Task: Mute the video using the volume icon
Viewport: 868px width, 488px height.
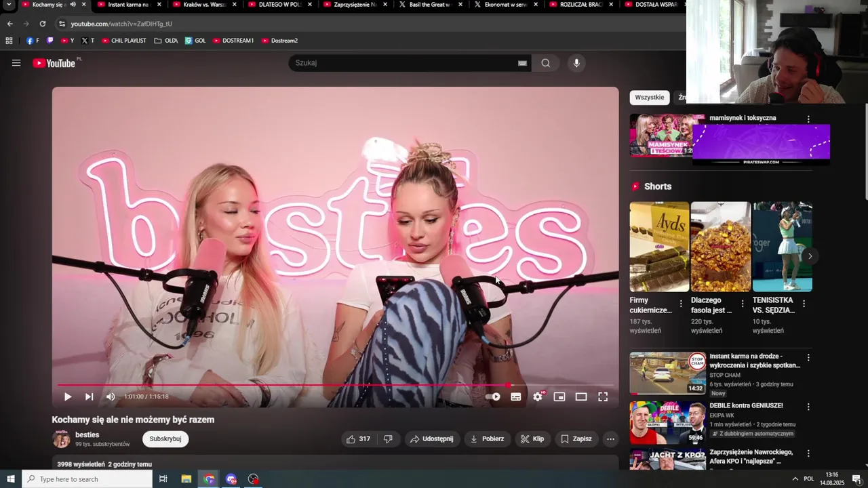Action: (111, 396)
